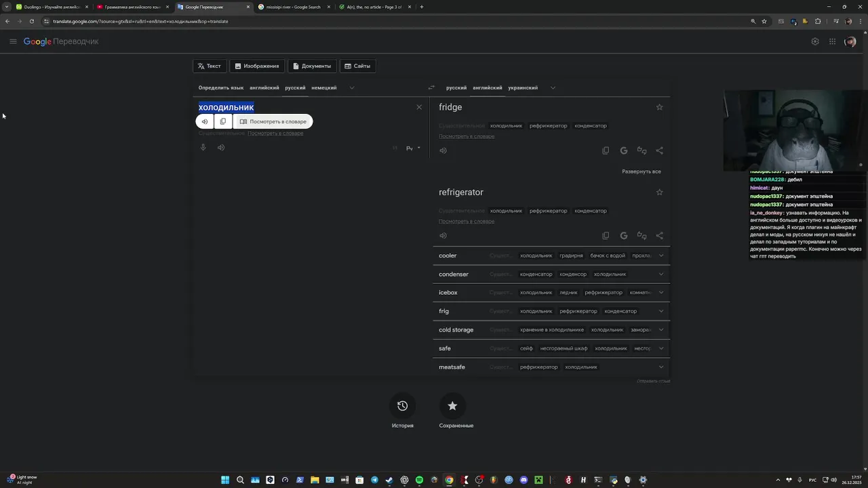Listen to the 'refrigerator' pronunciation
This screenshot has height=488, width=868.
tap(443, 235)
